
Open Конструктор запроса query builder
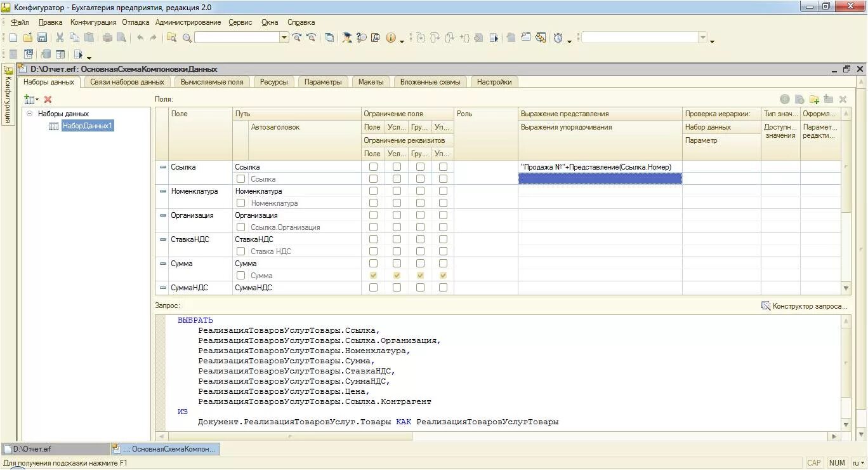(x=805, y=306)
